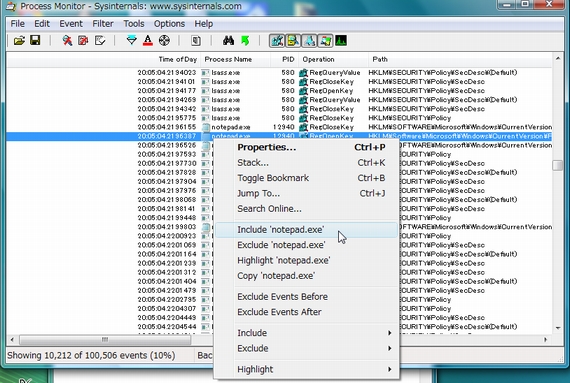The width and height of the screenshot is (570, 383).
Task: Click registry icon of RegOpenKey row 2194177
Action: tap(303, 91)
